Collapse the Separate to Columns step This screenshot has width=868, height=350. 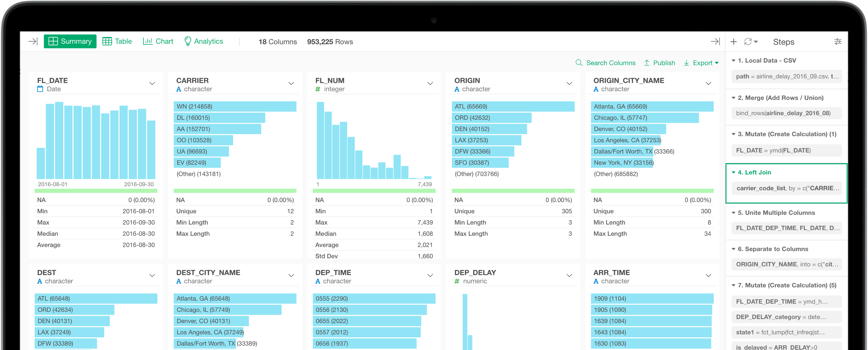733,249
